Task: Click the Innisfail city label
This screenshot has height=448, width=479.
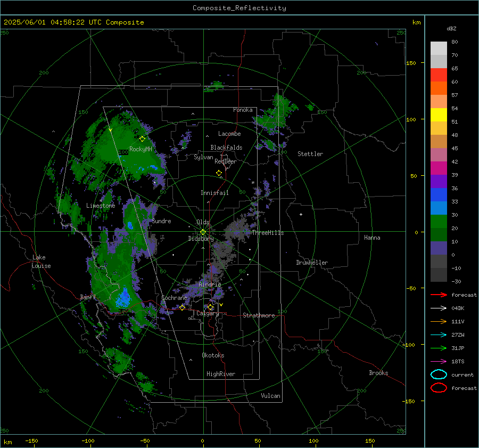Action: [x=214, y=193]
